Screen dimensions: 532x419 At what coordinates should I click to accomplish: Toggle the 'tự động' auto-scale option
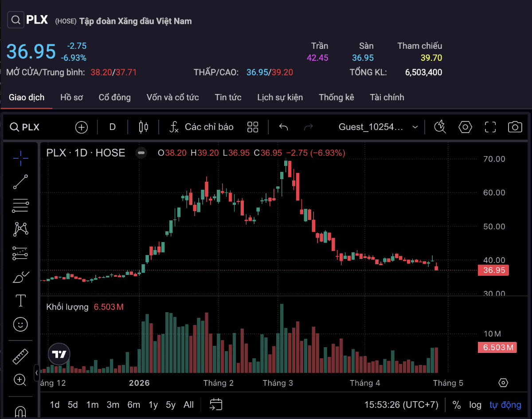[x=505, y=404]
